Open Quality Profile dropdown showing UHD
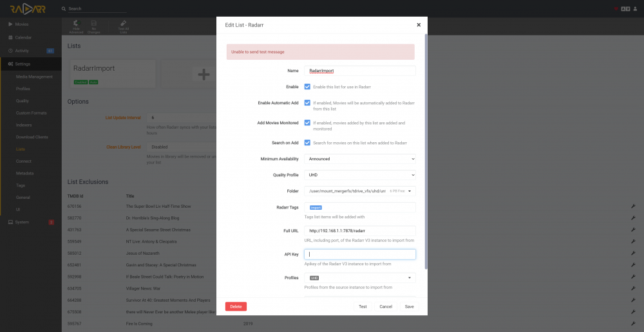This screenshot has height=332, width=644. (360, 175)
